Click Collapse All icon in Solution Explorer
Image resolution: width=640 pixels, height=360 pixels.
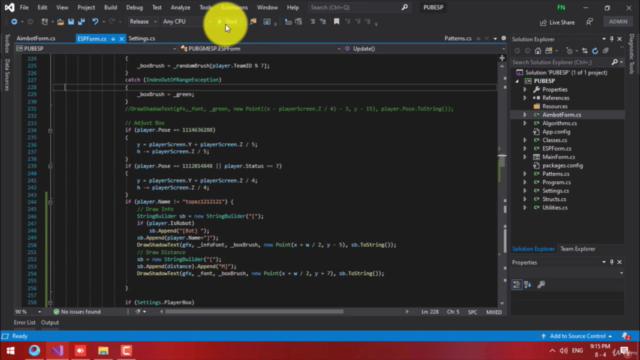coord(606,51)
